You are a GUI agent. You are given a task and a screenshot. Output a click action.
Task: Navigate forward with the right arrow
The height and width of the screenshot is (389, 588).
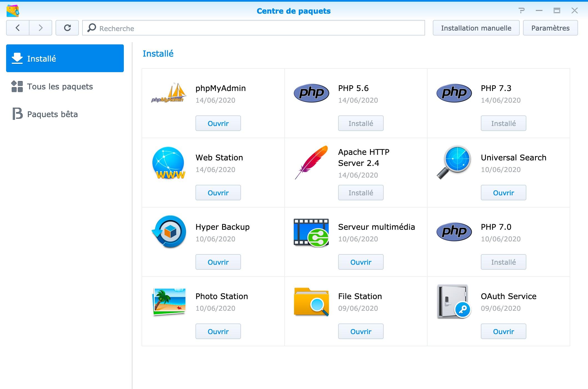pos(41,28)
